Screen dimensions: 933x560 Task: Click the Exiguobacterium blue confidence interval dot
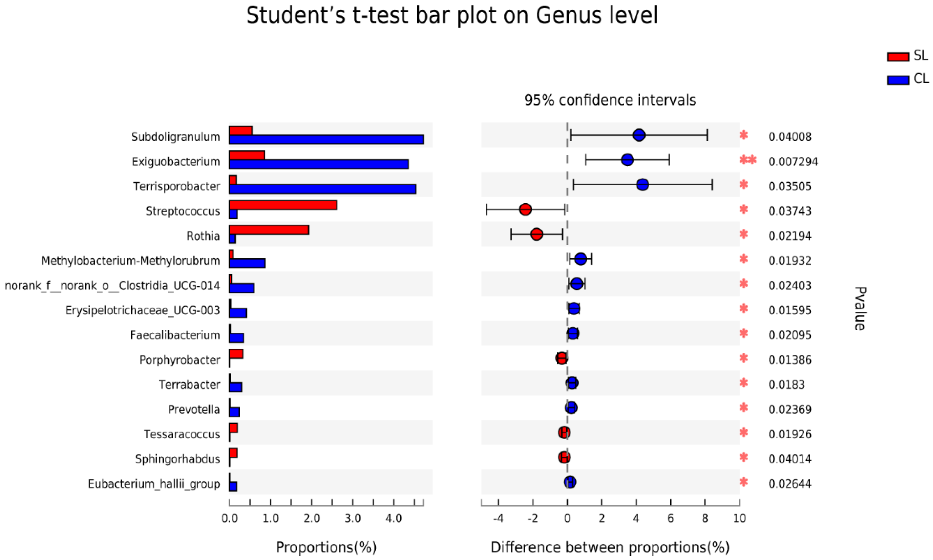click(627, 160)
